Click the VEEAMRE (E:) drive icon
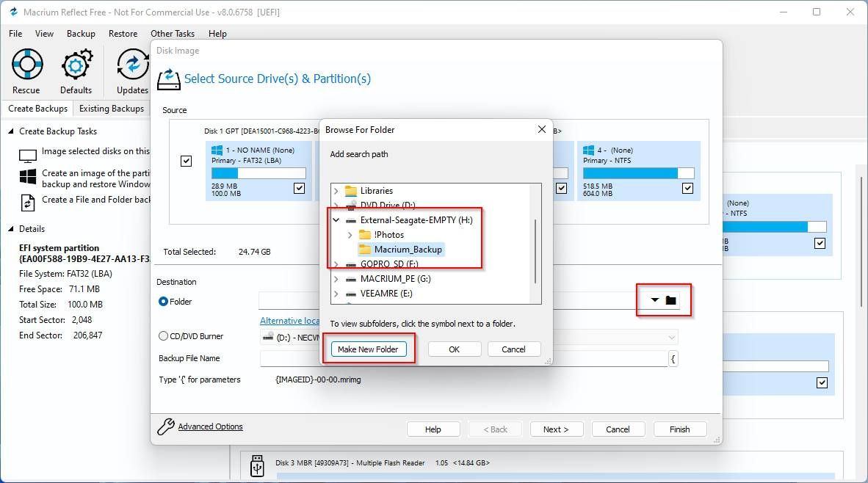The image size is (868, 483). [x=351, y=294]
